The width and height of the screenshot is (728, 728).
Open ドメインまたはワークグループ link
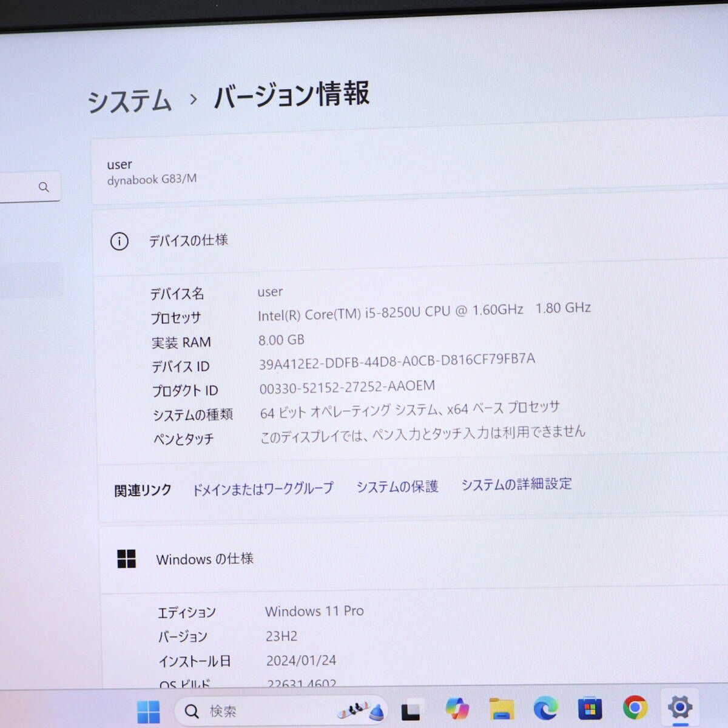(263, 489)
